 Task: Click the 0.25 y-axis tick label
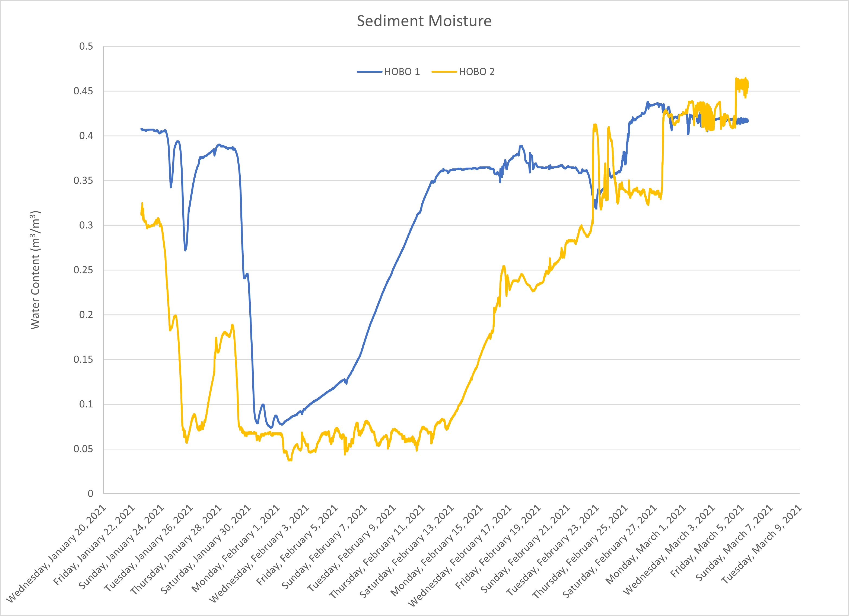tap(84, 270)
